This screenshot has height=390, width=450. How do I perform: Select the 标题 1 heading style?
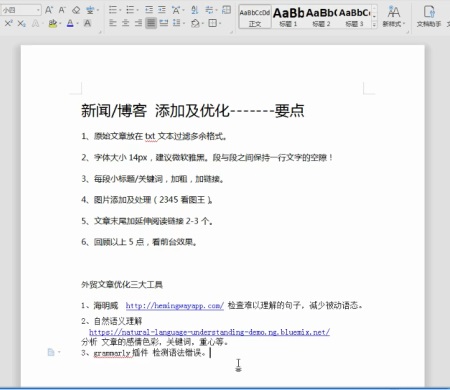(x=288, y=17)
